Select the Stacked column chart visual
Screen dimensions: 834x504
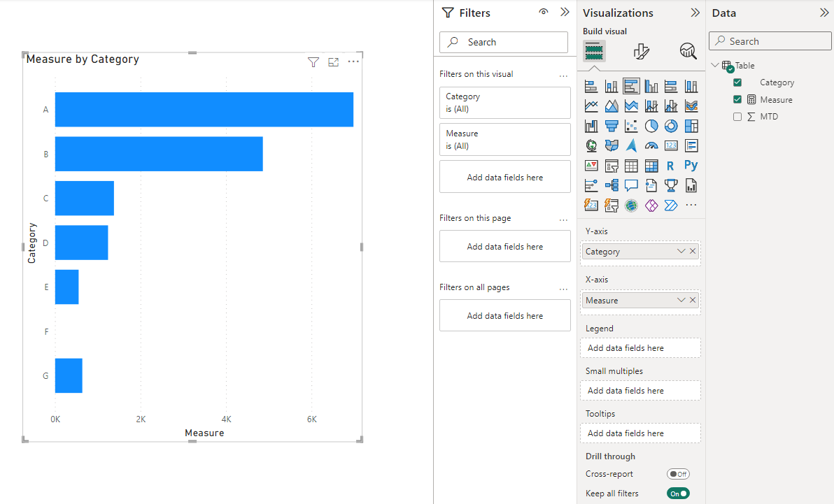[x=611, y=86]
